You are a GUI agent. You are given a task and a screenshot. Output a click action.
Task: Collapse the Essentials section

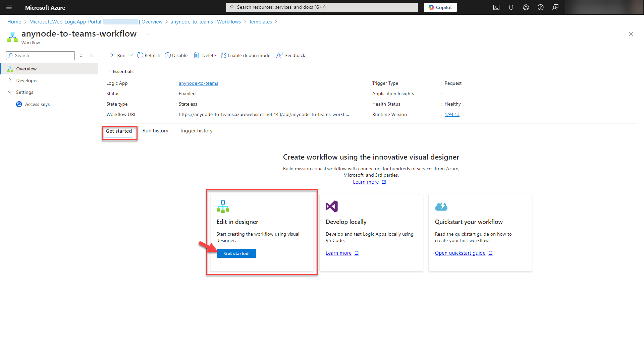tap(120, 71)
